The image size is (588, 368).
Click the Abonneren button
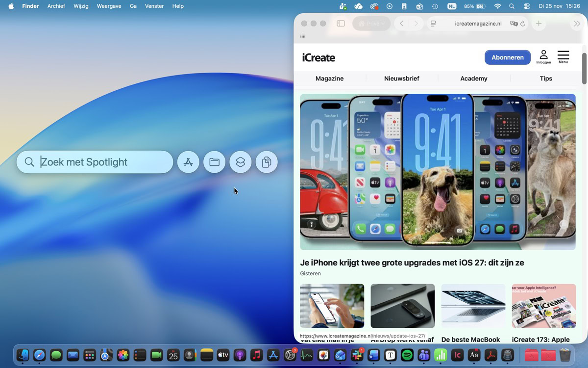click(507, 57)
